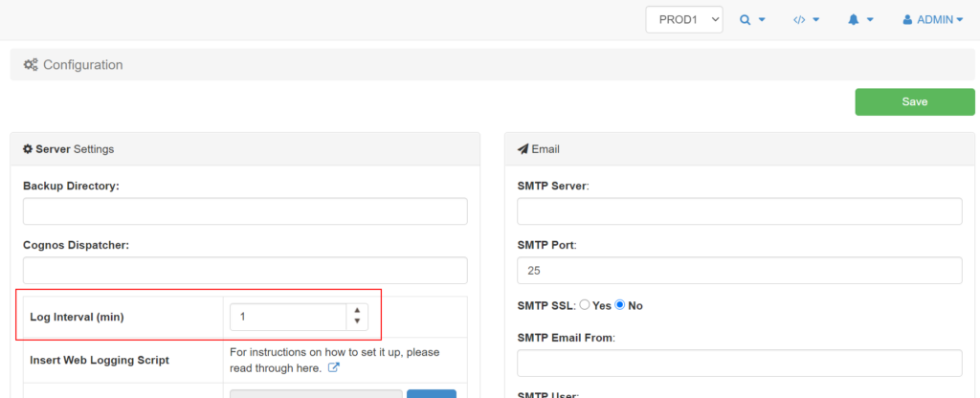This screenshot has height=398, width=980.
Task: Open the code brackets menu
Action: (x=806, y=20)
